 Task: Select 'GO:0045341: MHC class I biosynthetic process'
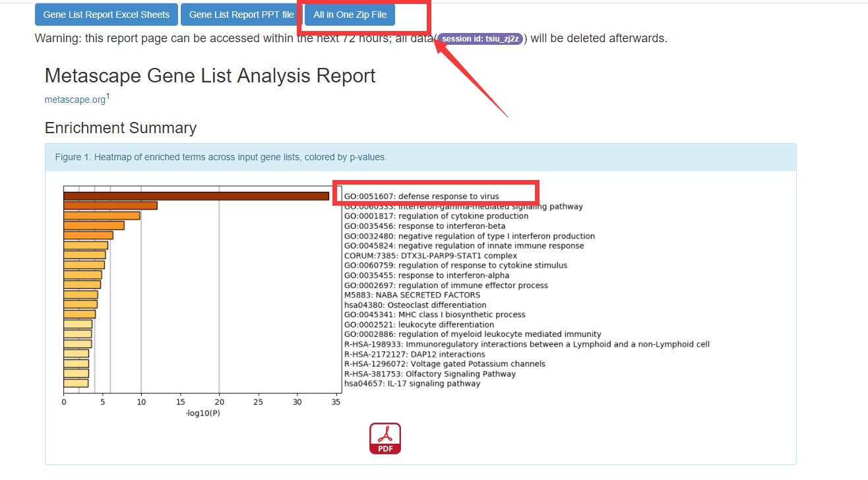click(435, 315)
